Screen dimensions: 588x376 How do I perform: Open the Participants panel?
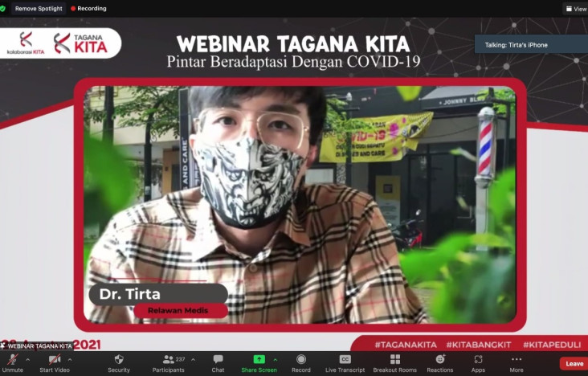(169, 363)
